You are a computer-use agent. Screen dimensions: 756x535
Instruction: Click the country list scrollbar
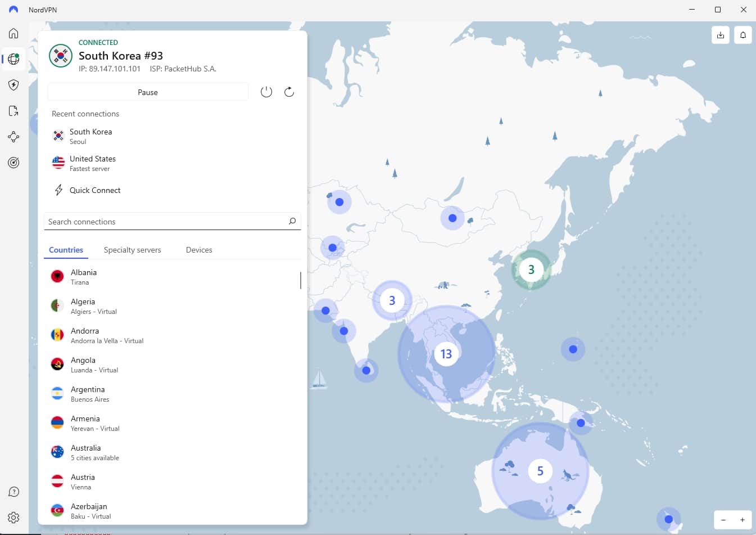tap(301, 280)
